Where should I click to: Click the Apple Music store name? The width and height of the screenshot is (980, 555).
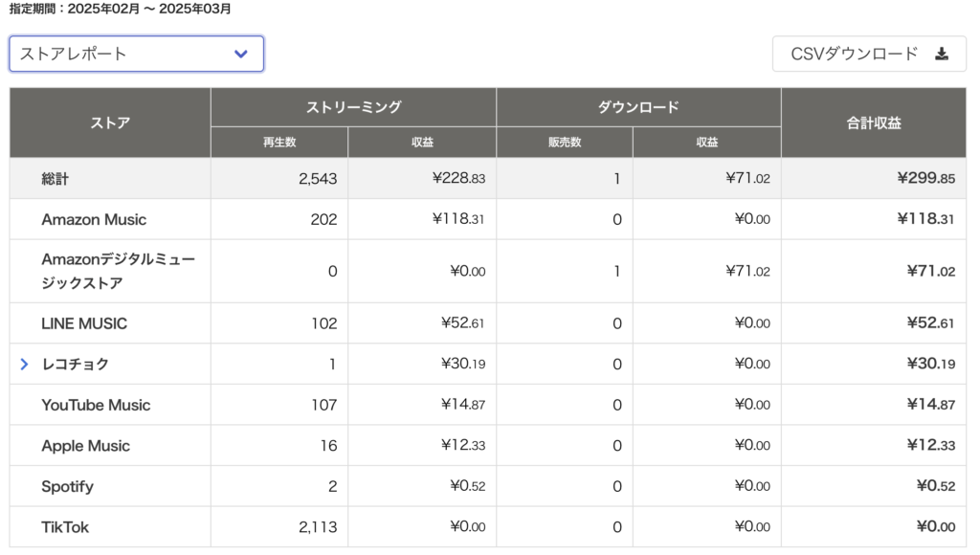click(85, 446)
